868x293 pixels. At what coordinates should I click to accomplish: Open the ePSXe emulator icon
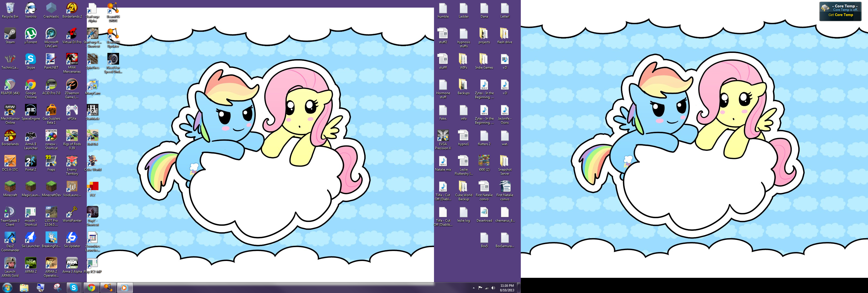(x=72, y=113)
